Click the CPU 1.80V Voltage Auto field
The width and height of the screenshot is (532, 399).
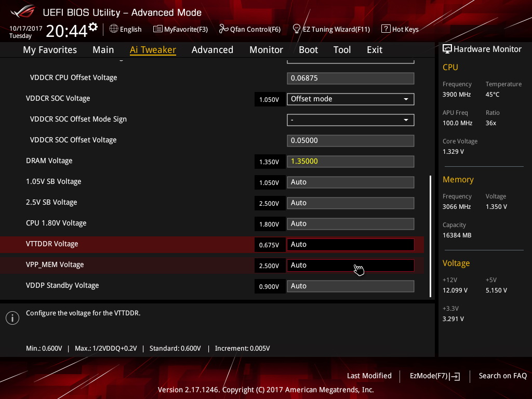[x=351, y=223]
